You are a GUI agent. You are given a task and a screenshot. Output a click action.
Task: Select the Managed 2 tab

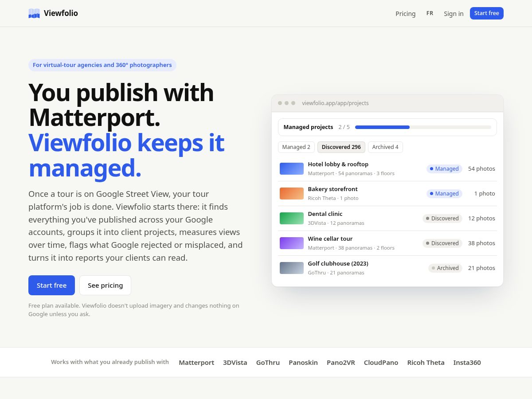click(296, 147)
